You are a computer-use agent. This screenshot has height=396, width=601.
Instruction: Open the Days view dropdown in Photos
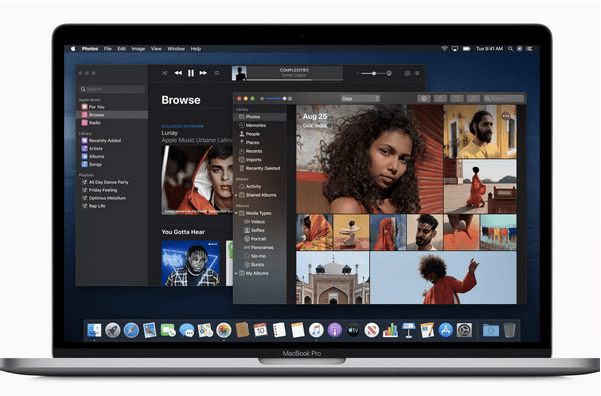360,99
